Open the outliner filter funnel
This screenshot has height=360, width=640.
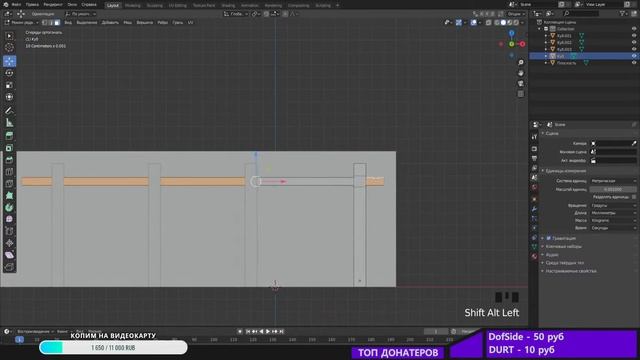tap(623, 13)
